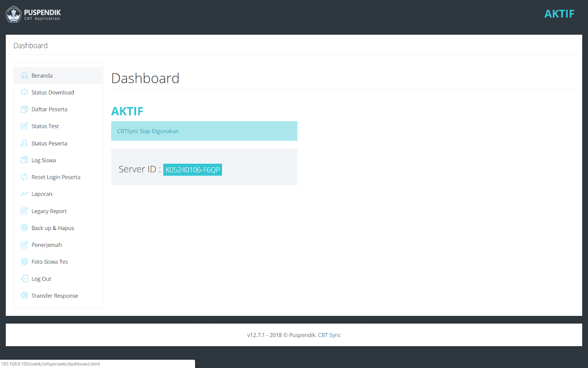
Task: Go to Back up & Hapus
Action: (x=58, y=228)
